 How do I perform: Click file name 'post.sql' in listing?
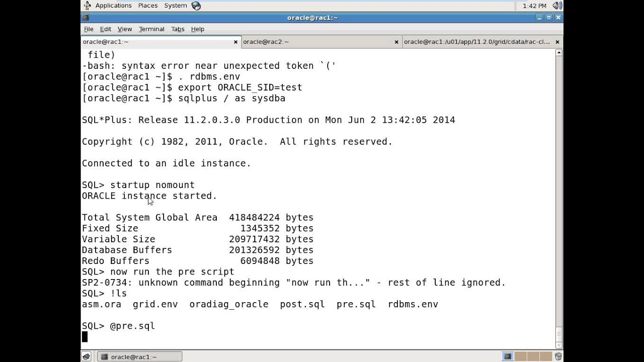coord(302,304)
